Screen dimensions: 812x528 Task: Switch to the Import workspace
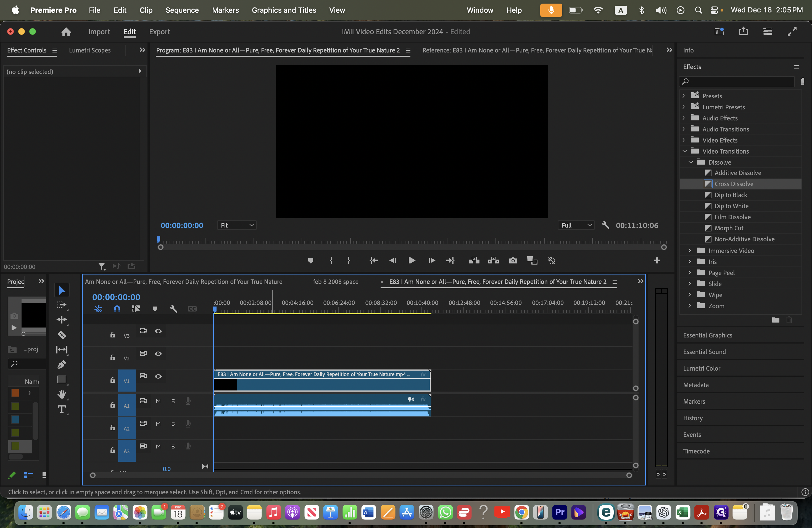click(99, 32)
